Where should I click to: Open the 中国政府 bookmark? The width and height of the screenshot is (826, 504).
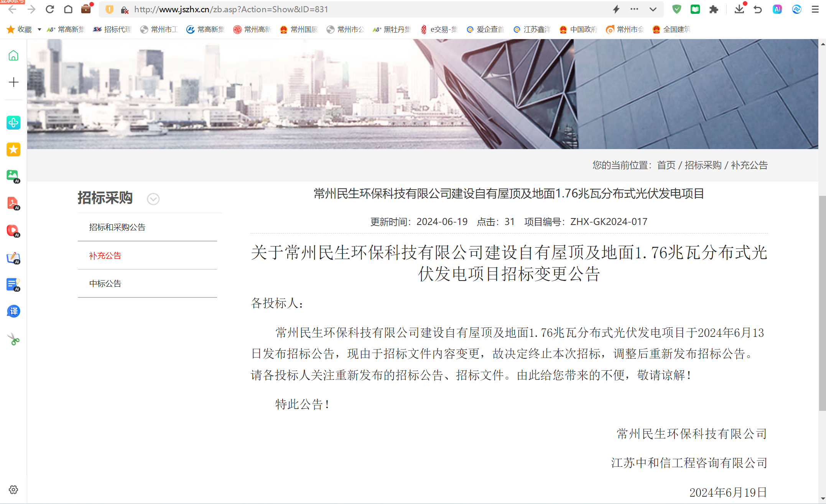[579, 30]
